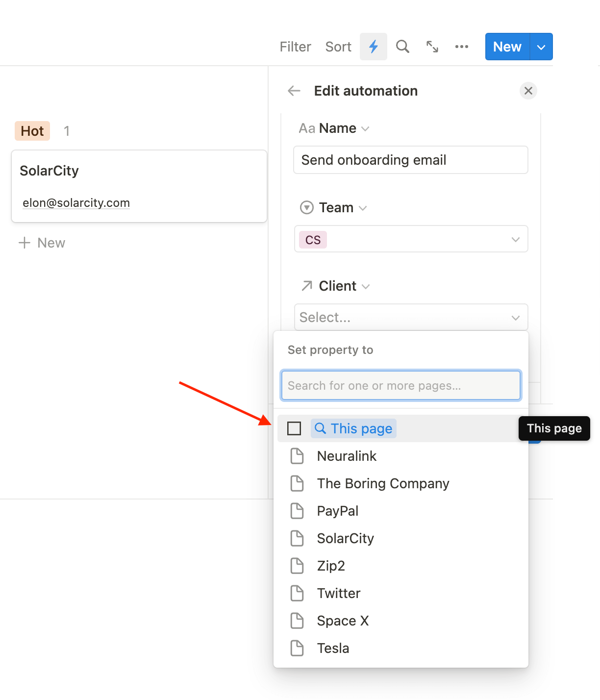The width and height of the screenshot is (600, 700).
Task: Expand the Team property chevron
Action: point(363,208)
